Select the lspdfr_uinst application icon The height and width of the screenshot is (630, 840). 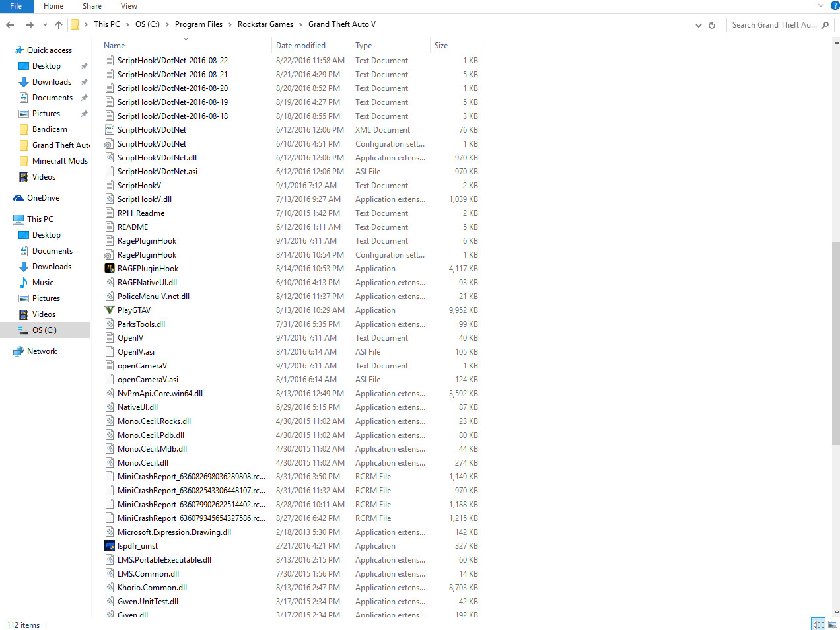pyautogui.click(x=110, y=545)
